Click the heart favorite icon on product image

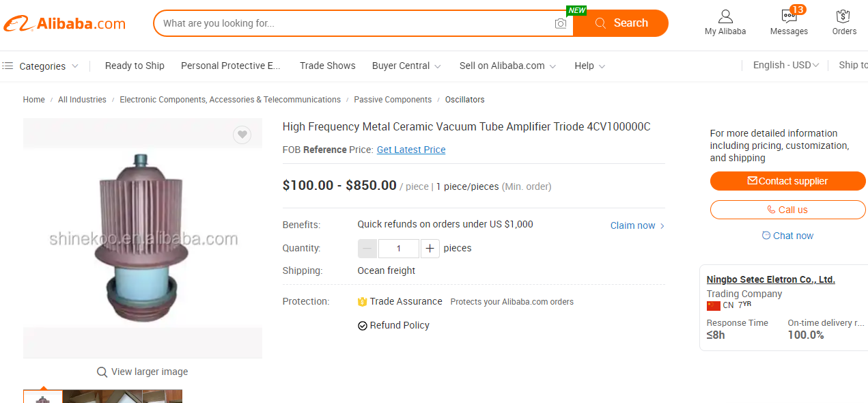click(x=242, y=135)
